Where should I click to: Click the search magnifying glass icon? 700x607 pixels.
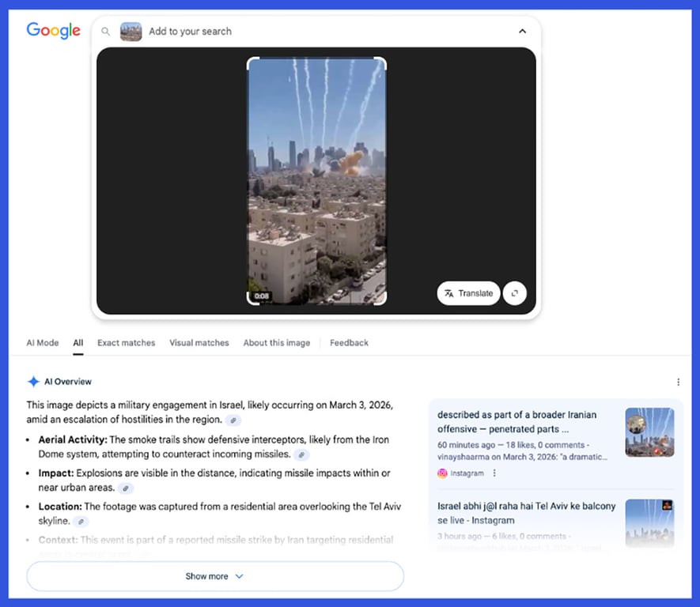pos(105,32)
